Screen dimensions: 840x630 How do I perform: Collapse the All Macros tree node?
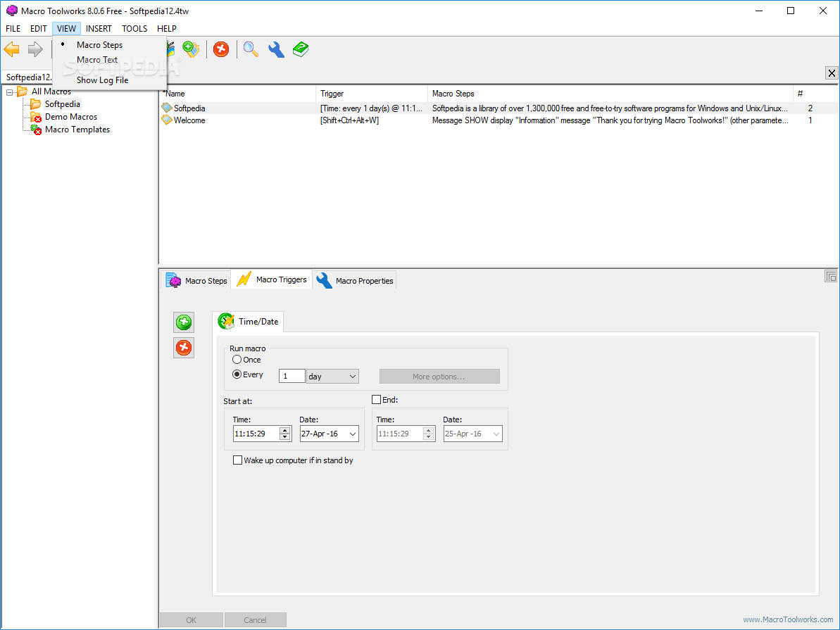10,92
